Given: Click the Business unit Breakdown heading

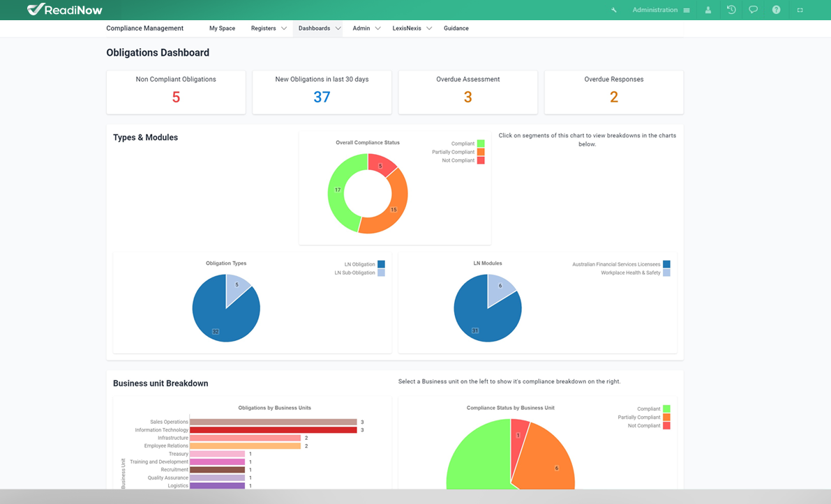Looking at the screenshot, I should click(160, 384).
